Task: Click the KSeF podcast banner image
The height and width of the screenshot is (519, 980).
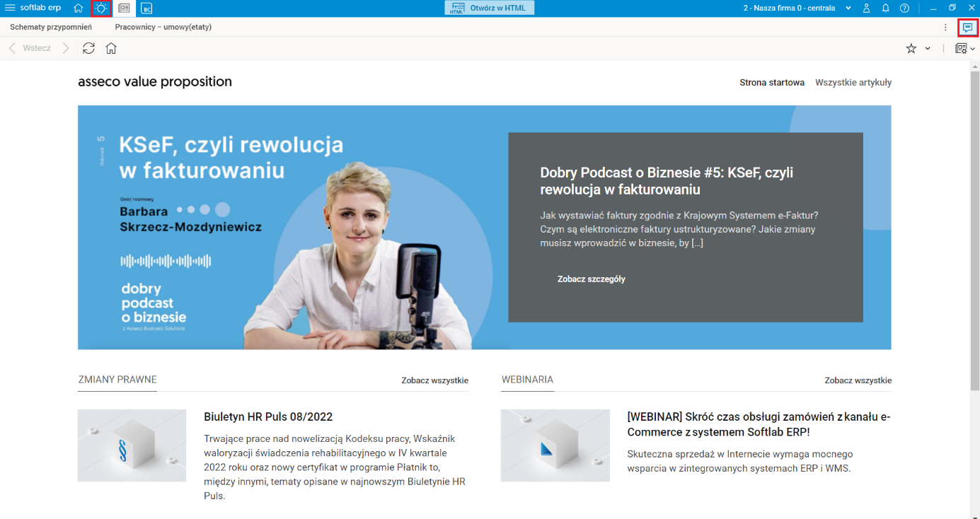Action: [293, 228]
